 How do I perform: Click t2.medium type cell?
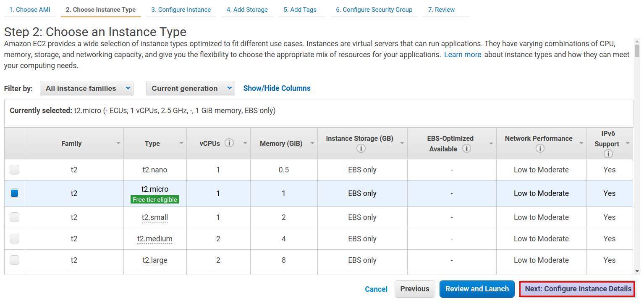155,239
